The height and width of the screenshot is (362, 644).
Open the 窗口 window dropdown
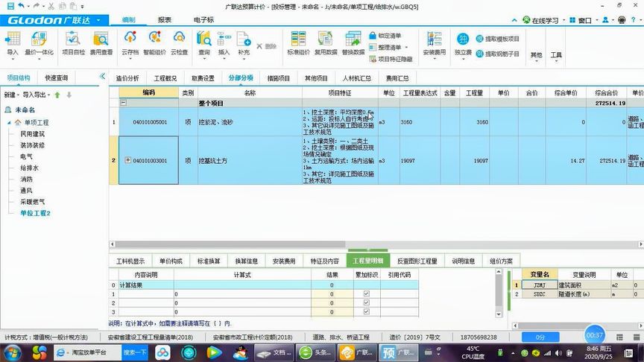point(583,20)
